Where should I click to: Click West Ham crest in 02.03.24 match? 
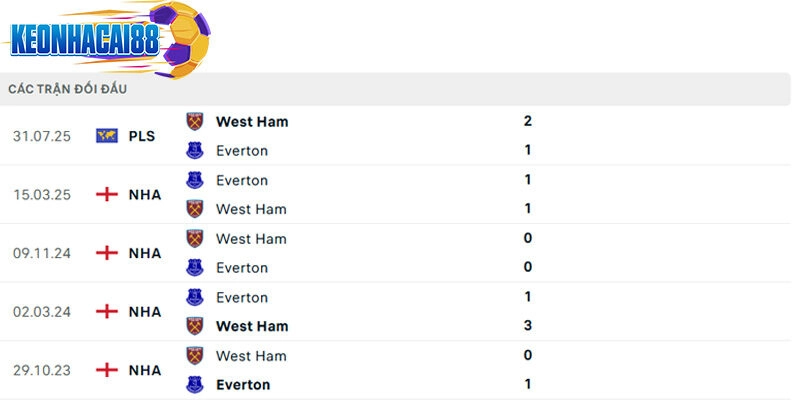(x=195, y=326)
